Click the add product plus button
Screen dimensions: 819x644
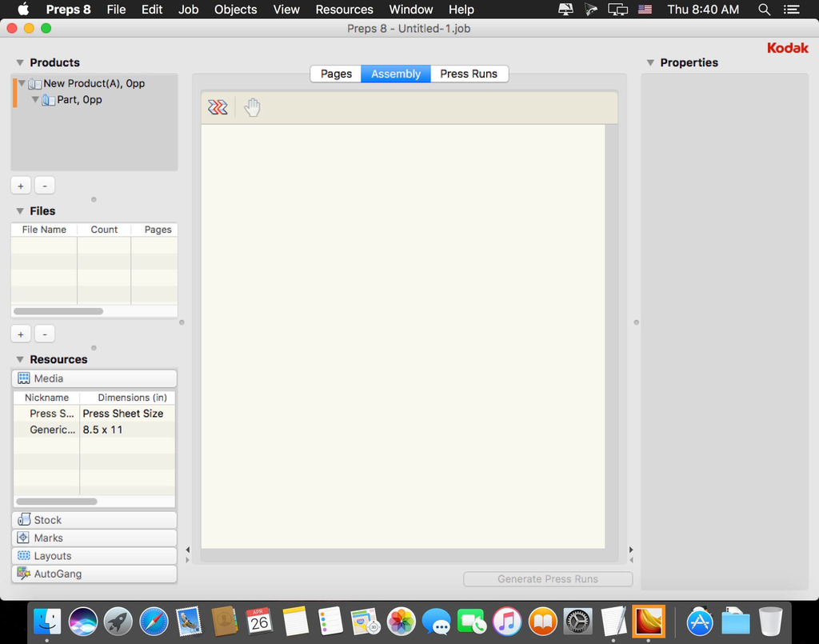tap(21, 186)
